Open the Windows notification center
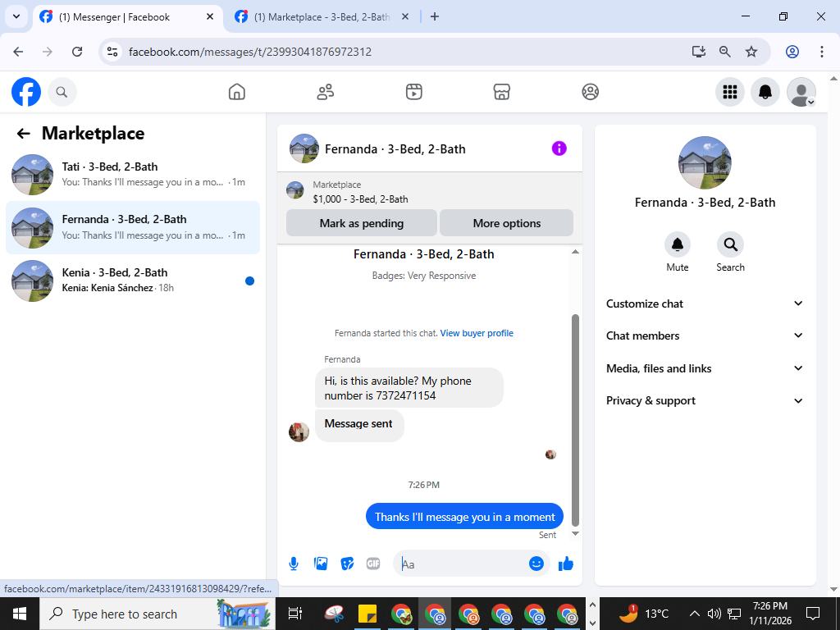Viewport: 840px width, 630px height. (813, 614)
